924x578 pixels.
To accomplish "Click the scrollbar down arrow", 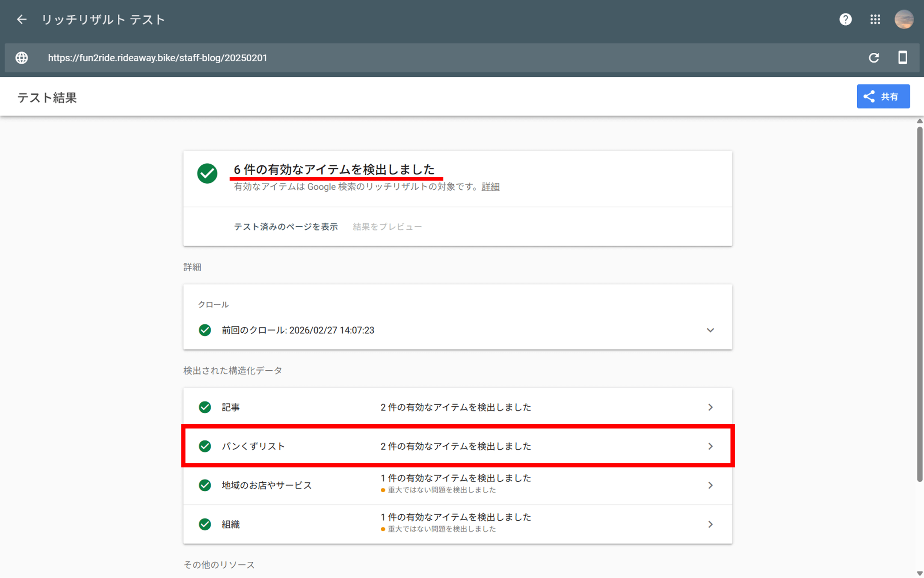I will click(919, 573).
